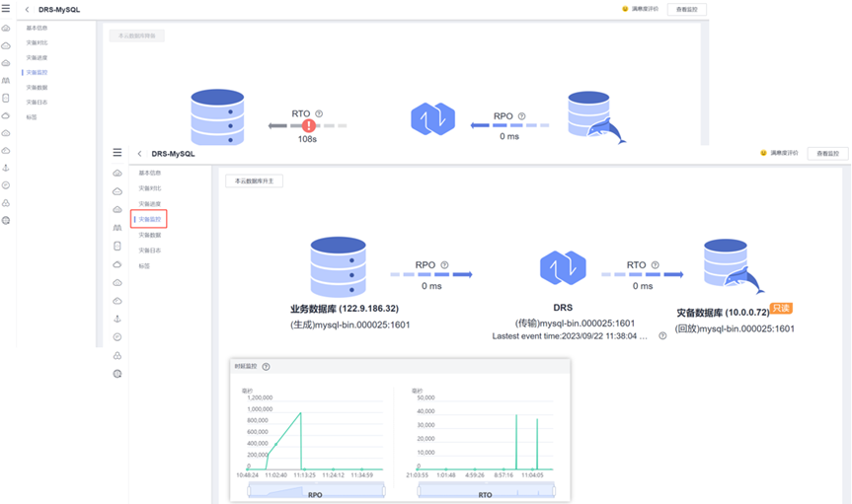Click 满意度评价 link in back window
852x504 pixels.
click(645, 9)
